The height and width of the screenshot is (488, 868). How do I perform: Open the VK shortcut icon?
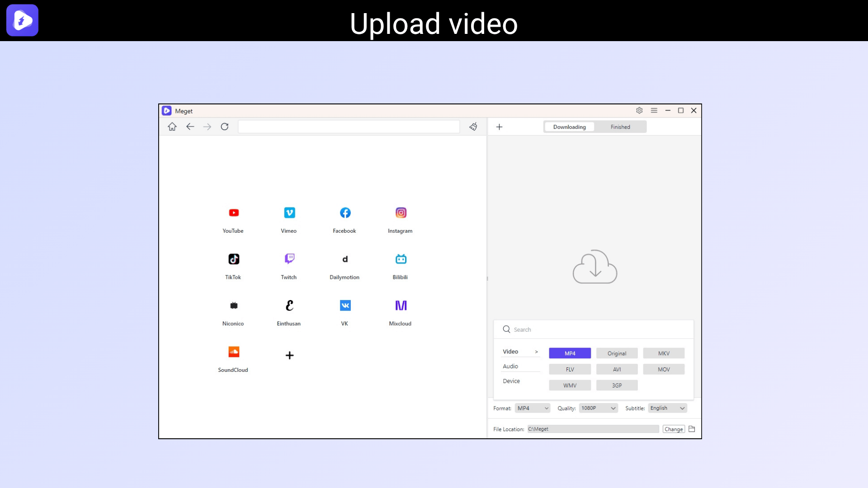pyautogui.click(x=345, y=305)
